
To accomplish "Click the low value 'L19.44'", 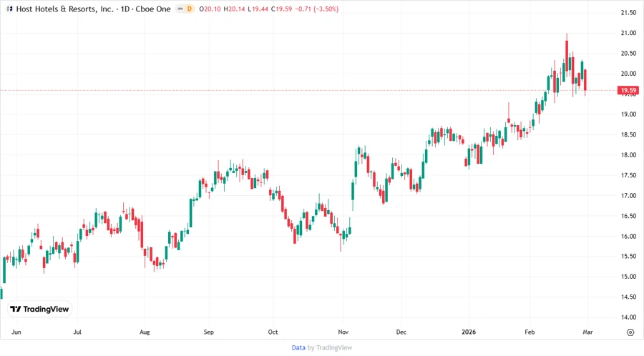I will click(x=258, y=9).
